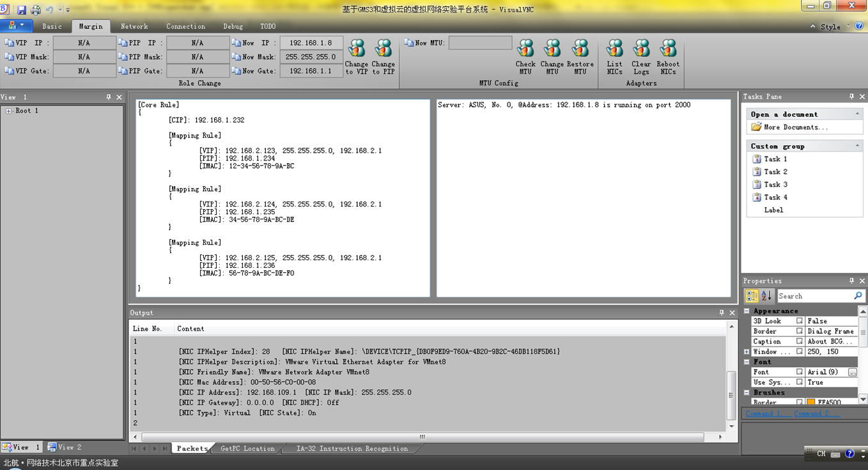The width and height of the screenshot is (868, 470).
Task: Click the Now MTU value field
Action: coord(481,43)
